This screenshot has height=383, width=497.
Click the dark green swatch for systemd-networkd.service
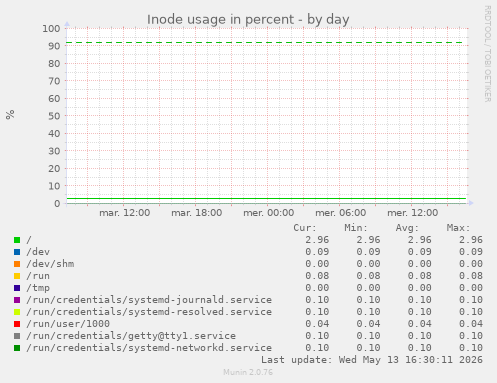[x=17, y=348]
